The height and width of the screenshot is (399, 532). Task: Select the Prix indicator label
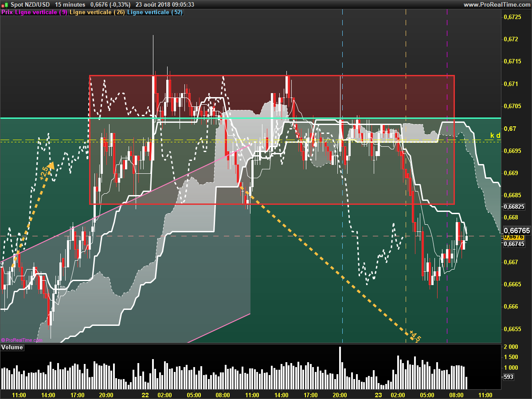pos(7,12)
